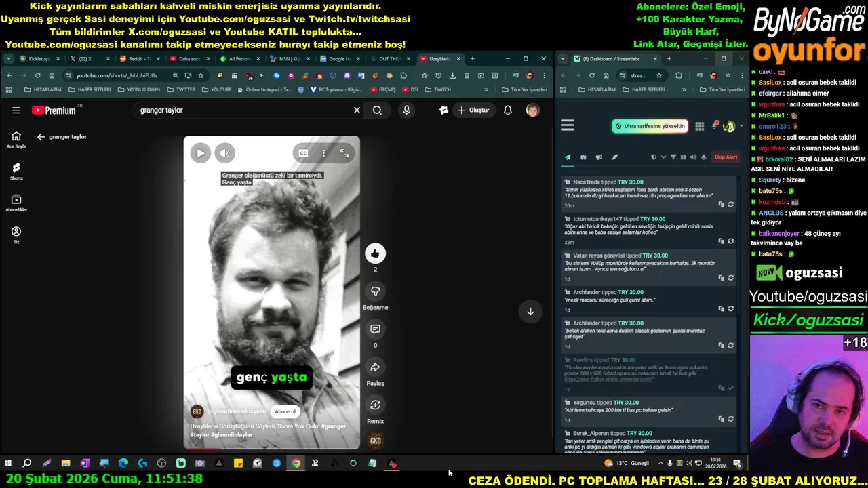Subscribe using Abone ol button
This screenshot has height=488, width=868.
click(285, 411)
